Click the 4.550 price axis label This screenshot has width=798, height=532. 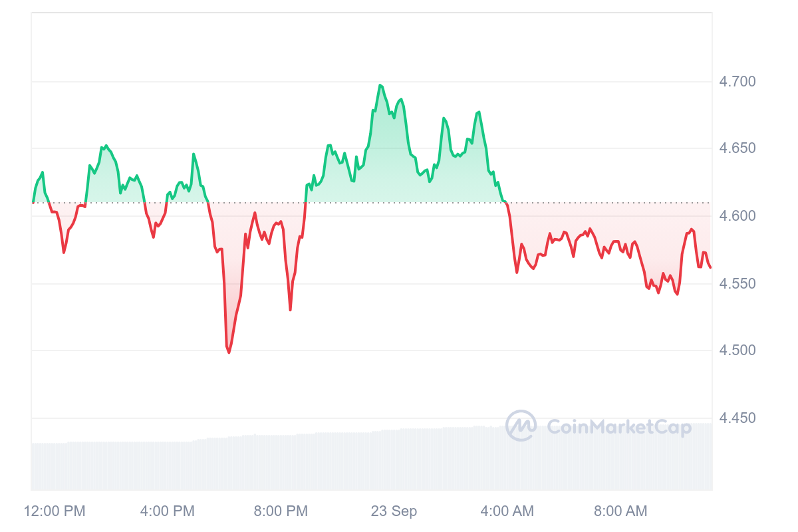(x=737, y=284)
